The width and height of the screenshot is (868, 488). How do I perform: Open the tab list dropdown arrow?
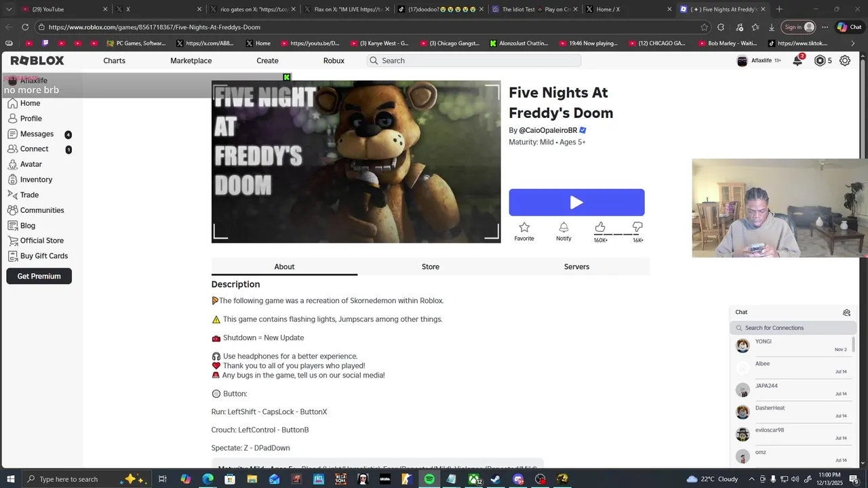coord(9,9)
